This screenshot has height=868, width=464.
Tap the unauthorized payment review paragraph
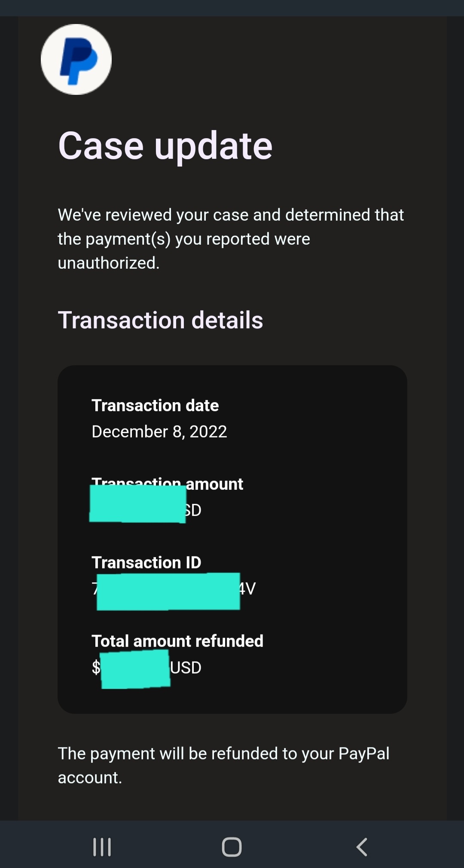pyautogui.click(x=231, y=239)
